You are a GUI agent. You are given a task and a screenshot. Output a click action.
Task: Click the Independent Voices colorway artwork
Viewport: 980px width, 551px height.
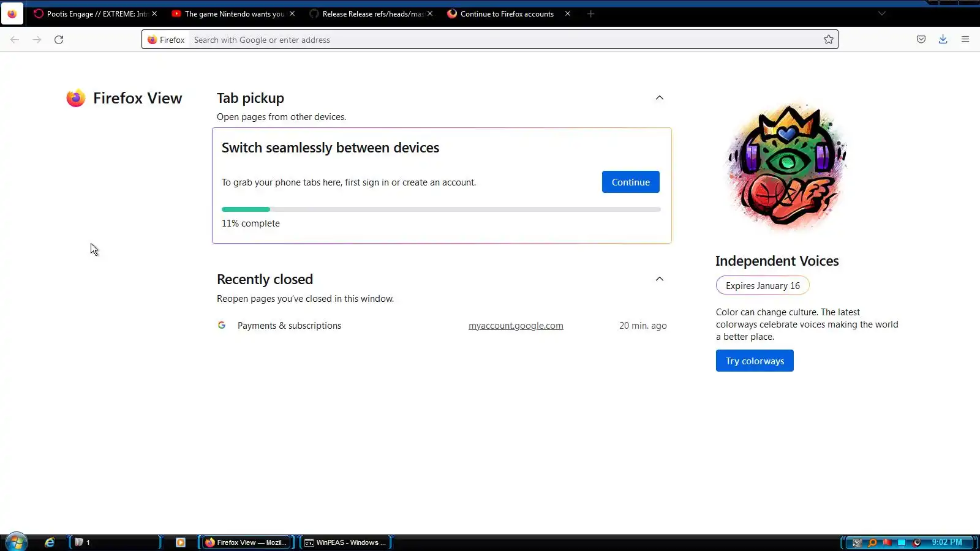coord(786,167)
